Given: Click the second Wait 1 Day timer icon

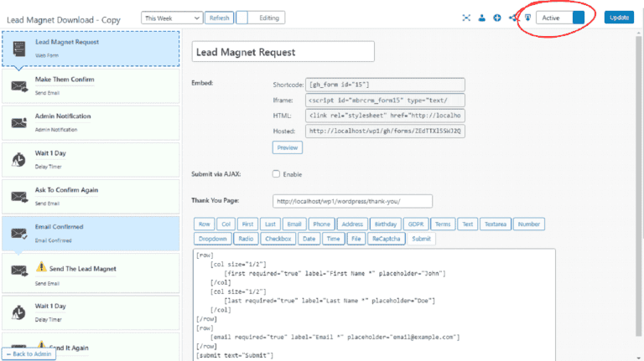Looking at the screenshot, I should point(18,312).
